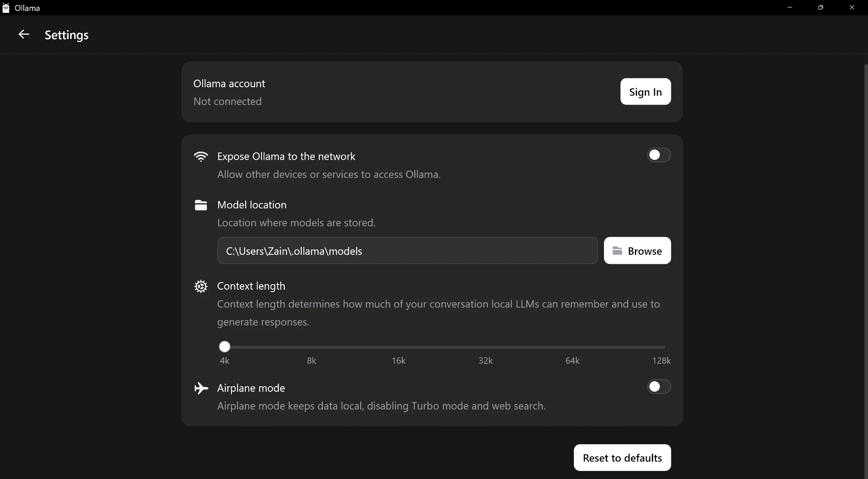Turn on Airplane mode toggle

pos(659,387)
